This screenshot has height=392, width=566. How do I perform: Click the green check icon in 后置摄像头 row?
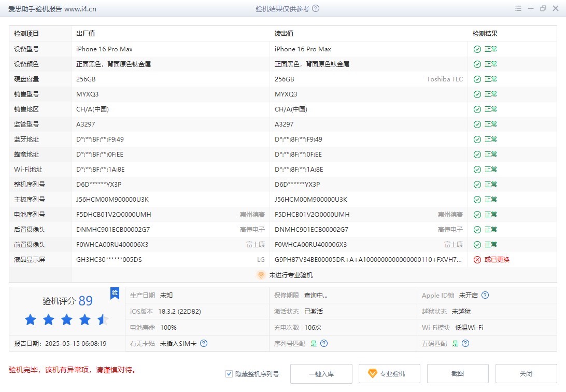click(477, 230)
